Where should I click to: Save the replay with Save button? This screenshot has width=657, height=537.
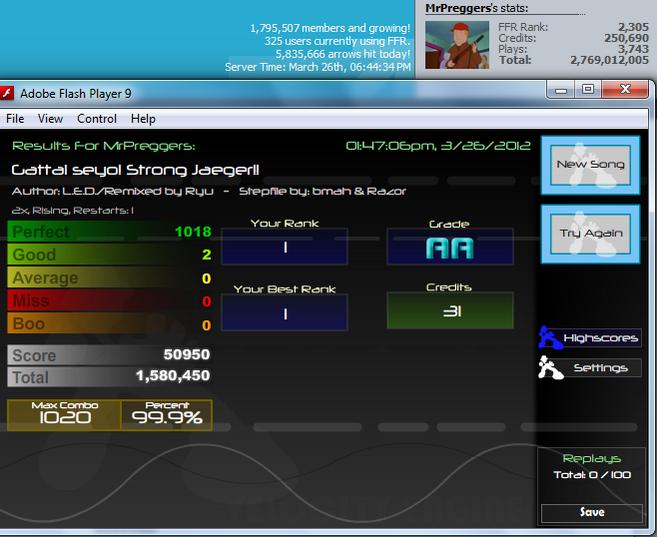pos(592,513)
